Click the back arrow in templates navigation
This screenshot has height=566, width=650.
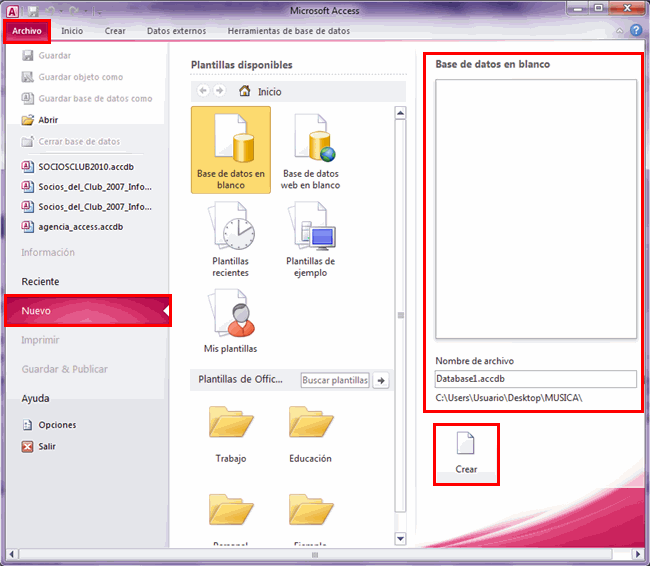pyautogui.click(x=203, y=90)
